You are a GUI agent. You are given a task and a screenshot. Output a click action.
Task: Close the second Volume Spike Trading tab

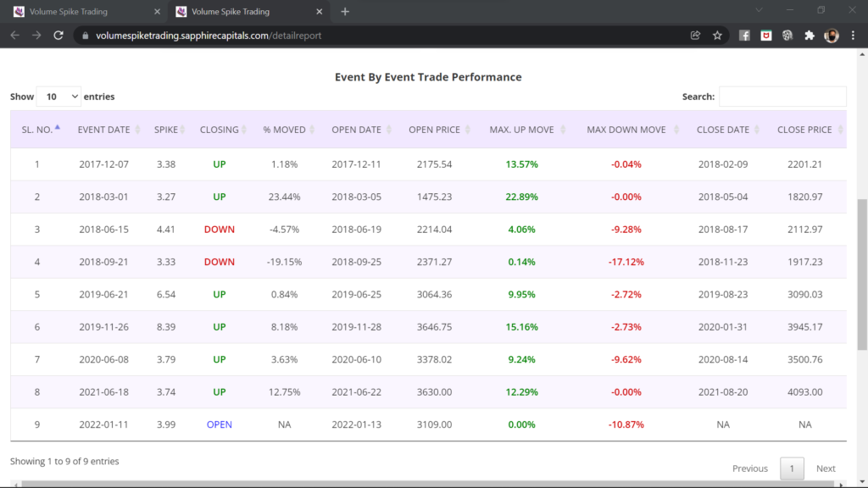pos(318,12)
